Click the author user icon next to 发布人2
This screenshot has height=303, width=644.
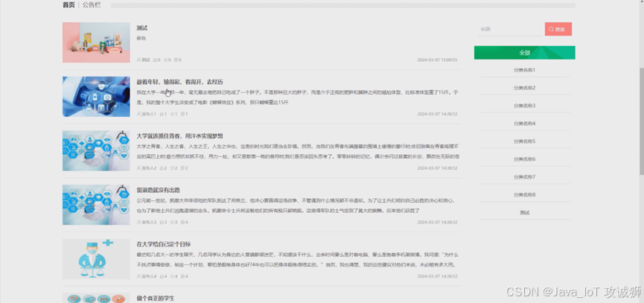coord(138,168)
